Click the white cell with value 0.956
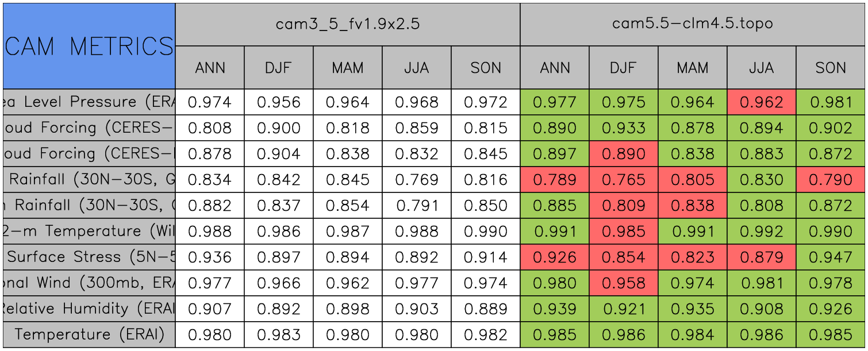This screenshot has width=868, height=351. [x=279, y=102]
